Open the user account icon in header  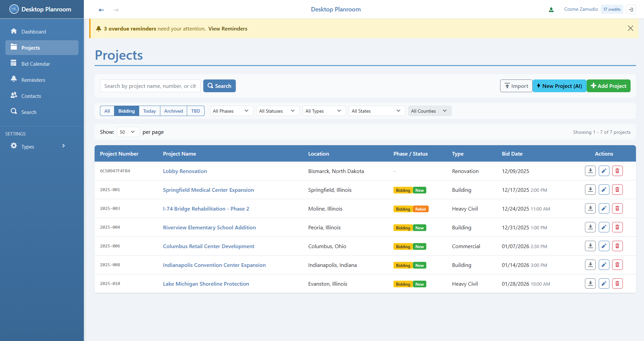[x=551, y=9]
